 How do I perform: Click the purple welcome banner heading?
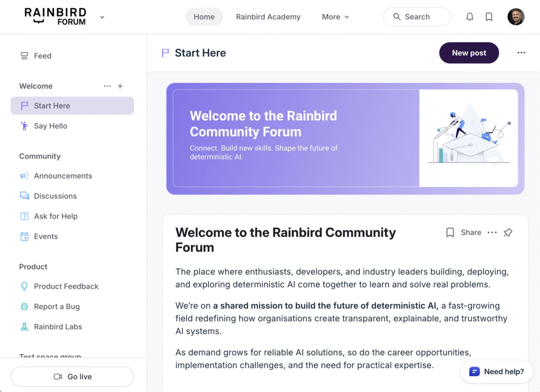[x=264, y=124]
